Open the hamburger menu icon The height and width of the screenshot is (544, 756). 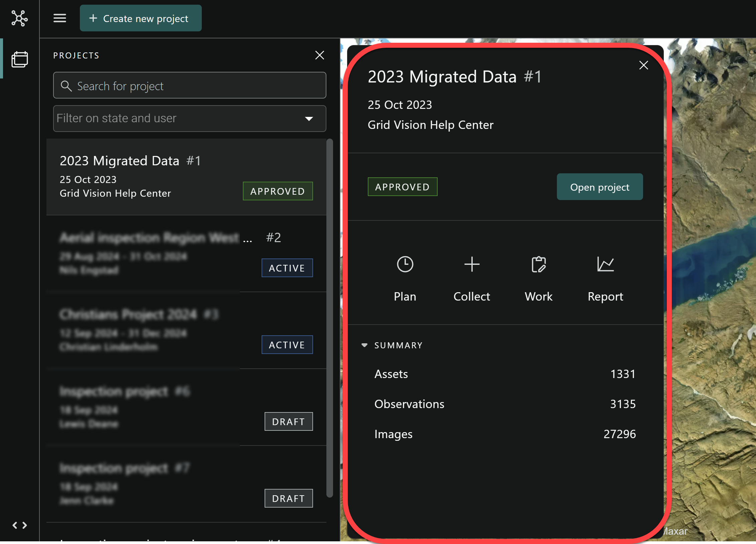[x=60, y=18]
